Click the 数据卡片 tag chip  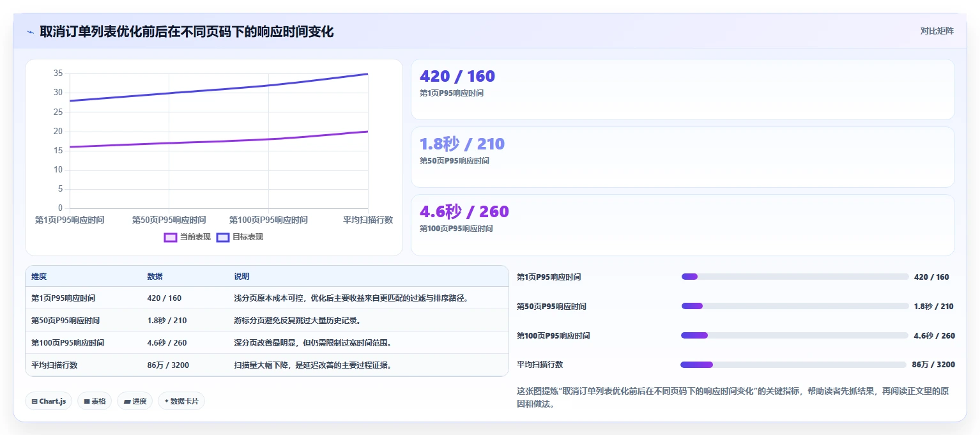[181, 401]
